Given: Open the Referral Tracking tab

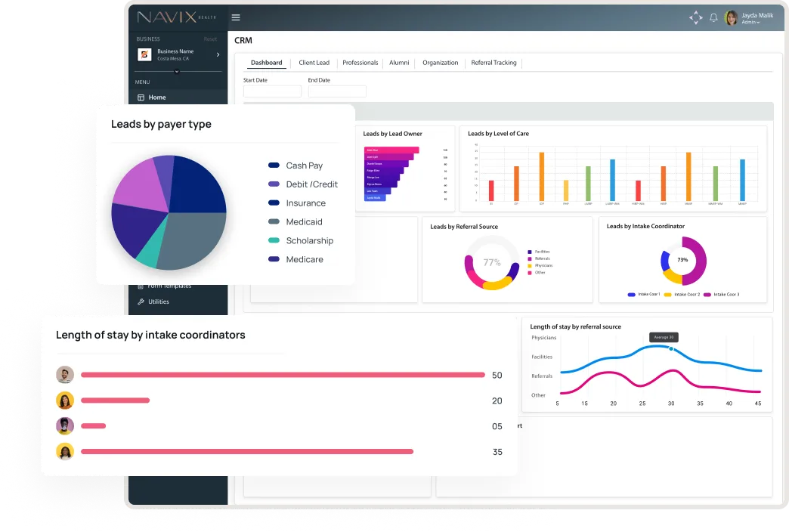Looking at the screenshot, I should [x=494, y=63].
